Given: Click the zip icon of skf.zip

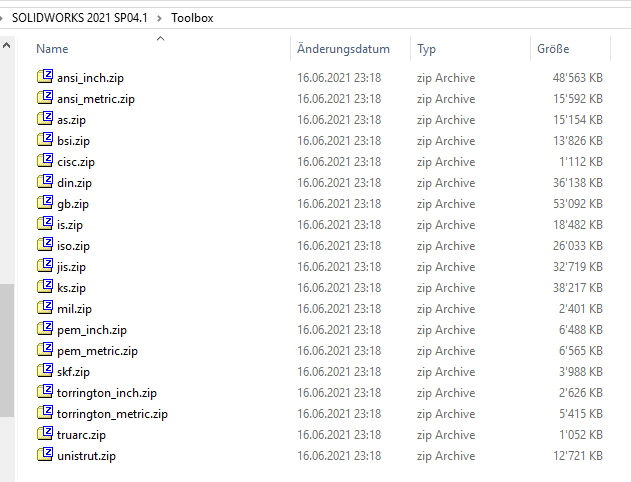Looking at the screenshot, I should tap(45, 370).
